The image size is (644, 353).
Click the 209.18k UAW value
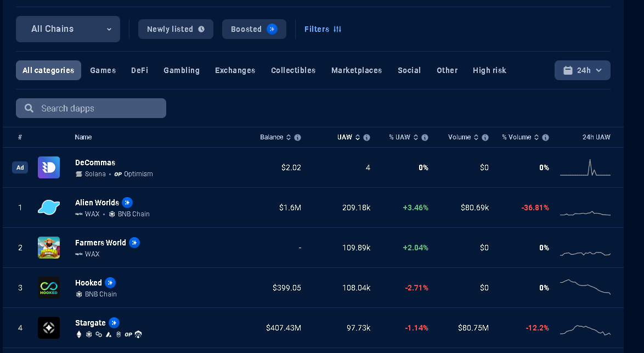[x=357, y=208]
